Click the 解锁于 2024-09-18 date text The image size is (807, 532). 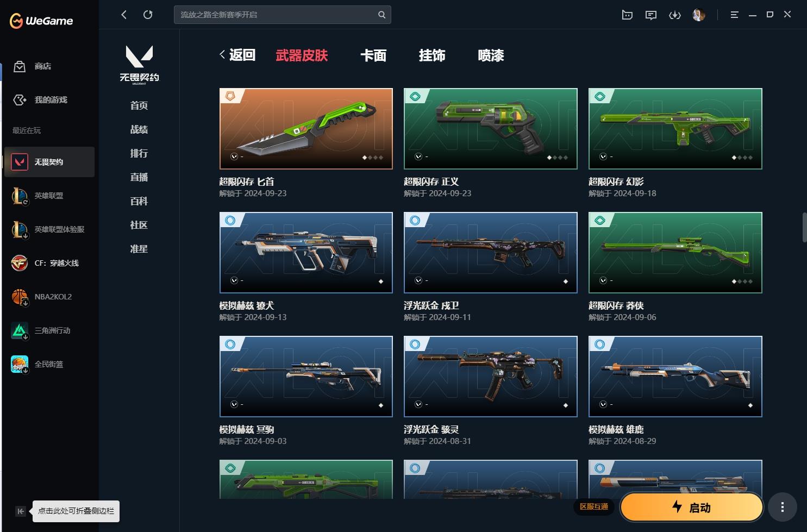coord(622,193)
